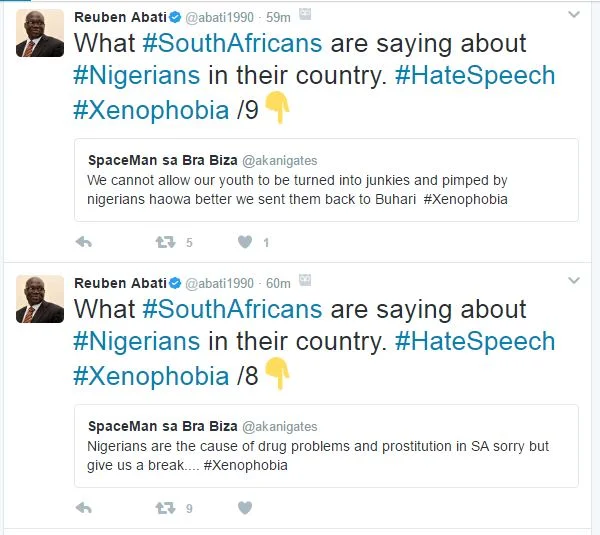Screen dimensions: 600x535
Task: Open Reuben Abati's avatar on second tweet
Action: pyautogui.click(x=40, y=299)
